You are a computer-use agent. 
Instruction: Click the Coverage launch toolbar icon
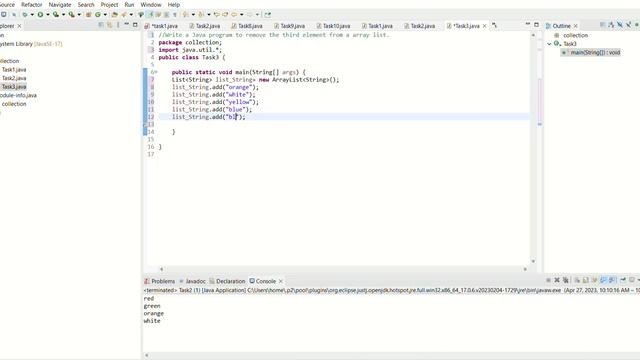coord(56,15)
